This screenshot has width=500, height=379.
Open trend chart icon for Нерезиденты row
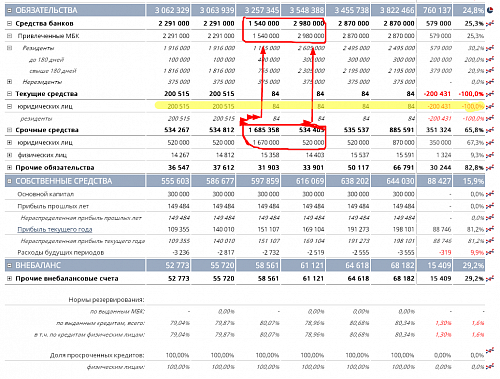tap(490, 82)
